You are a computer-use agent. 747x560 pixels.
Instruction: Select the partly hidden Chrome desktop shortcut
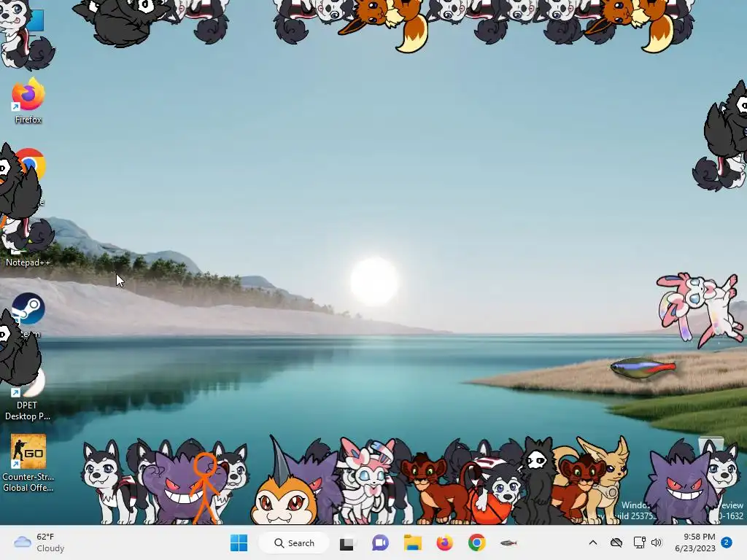(x=31, y=163)
